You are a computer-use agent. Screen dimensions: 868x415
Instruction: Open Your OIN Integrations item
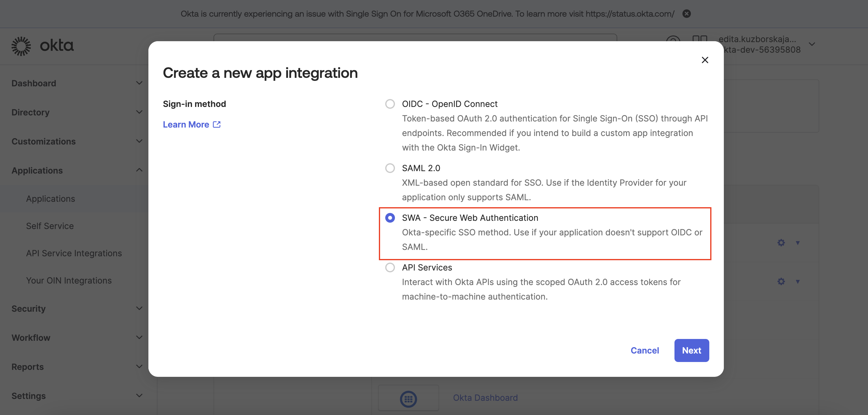[x=69, y=281]
